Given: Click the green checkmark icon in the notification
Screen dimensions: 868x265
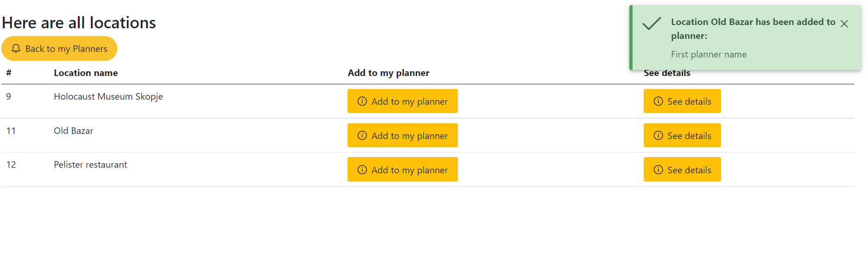Looking at the screenshot, I should (652, 24).
